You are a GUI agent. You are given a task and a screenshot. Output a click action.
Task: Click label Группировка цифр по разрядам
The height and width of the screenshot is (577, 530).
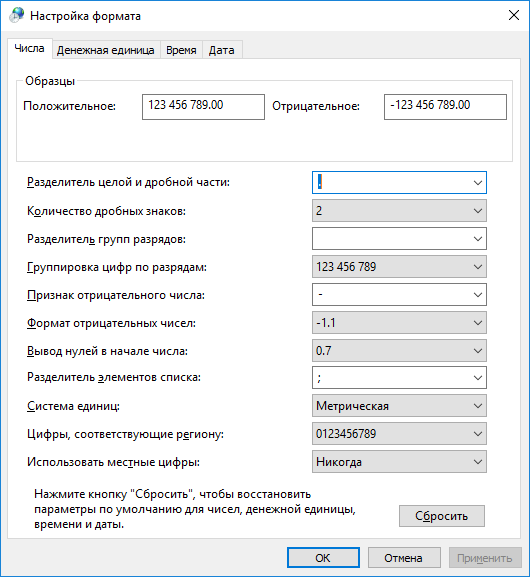(117, 267)
